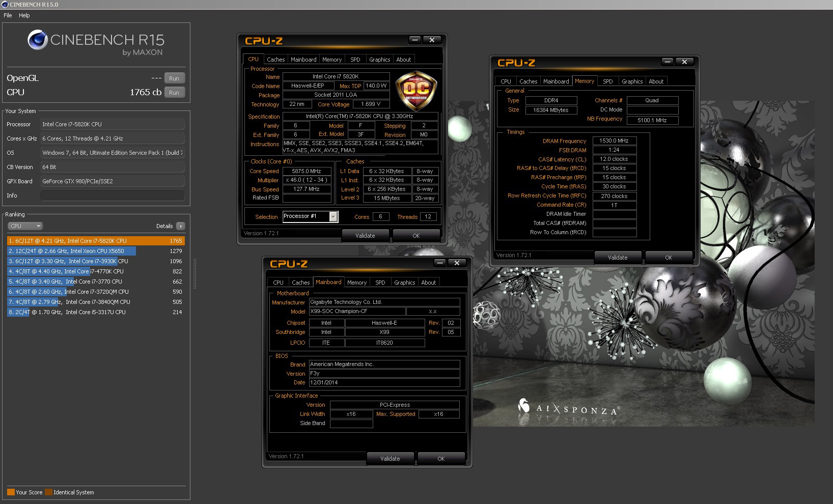This screenshot has width=833, height=504.
Task: Click the CAS# Latency value 12.0 clocks
Action: click(614, 159)
